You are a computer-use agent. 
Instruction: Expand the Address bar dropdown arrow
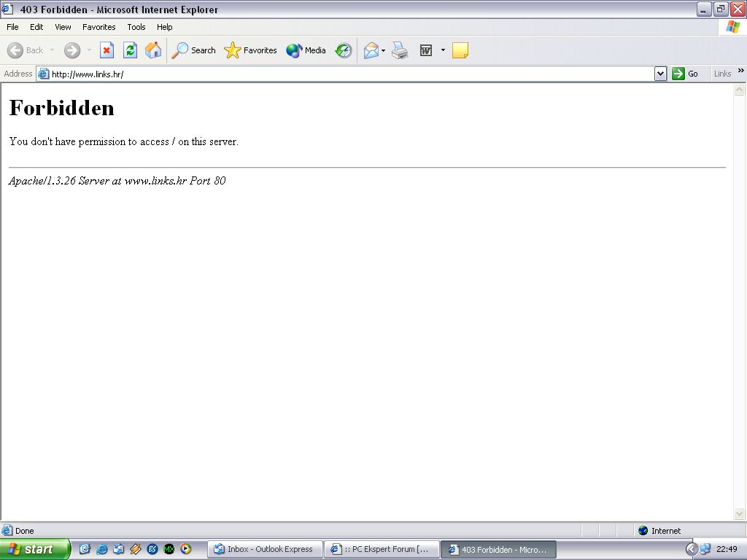pos(660,74)
